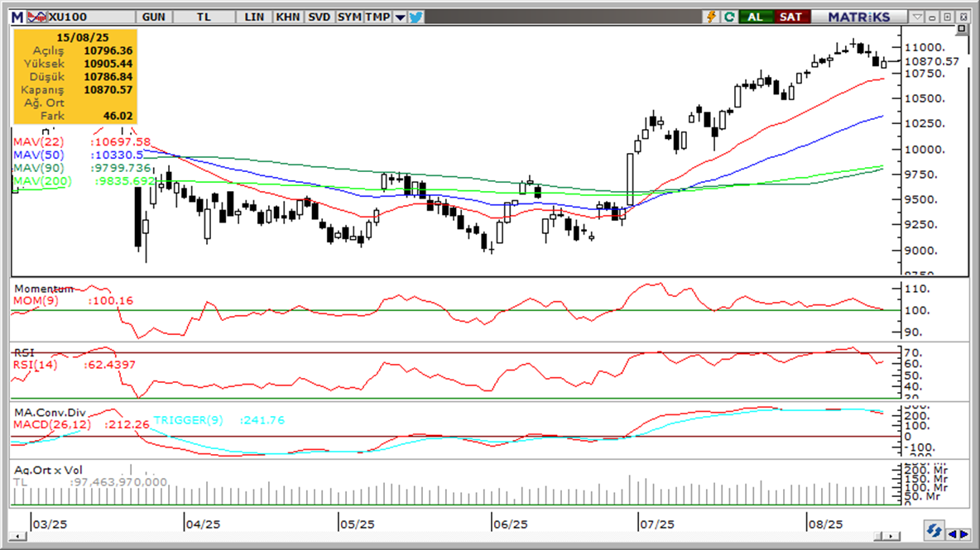The height and width of the screenshot is (550, 980).
Task: Click the SYM toolbar button
Action: [x=348, y=17]
